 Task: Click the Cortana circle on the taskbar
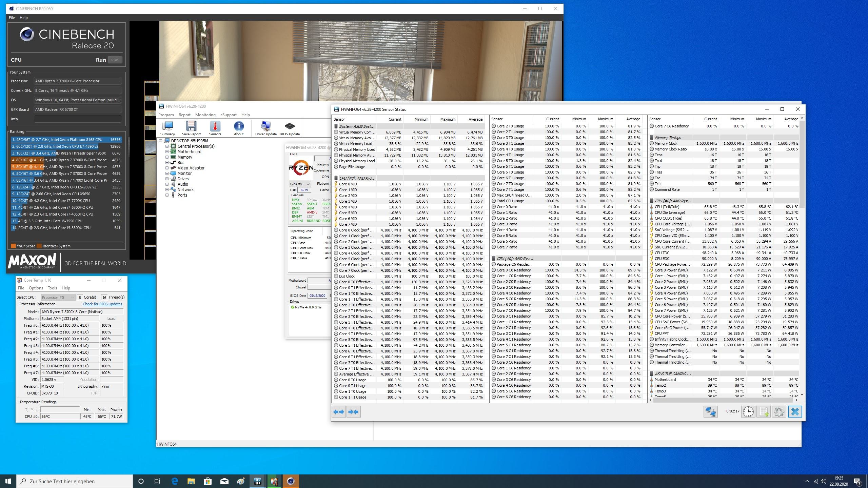(141, 481)
